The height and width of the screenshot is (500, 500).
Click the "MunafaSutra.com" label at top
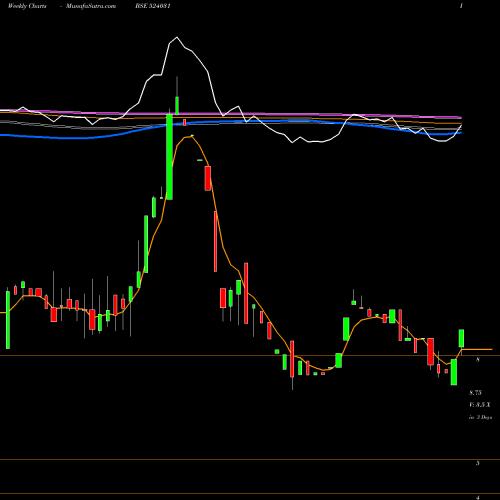click(x=91, y=6)
